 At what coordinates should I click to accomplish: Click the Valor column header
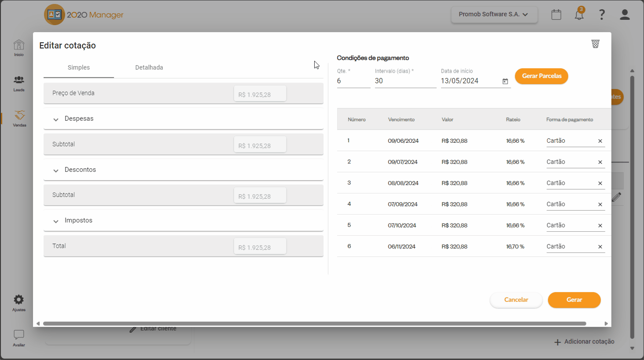pos(447,119)
